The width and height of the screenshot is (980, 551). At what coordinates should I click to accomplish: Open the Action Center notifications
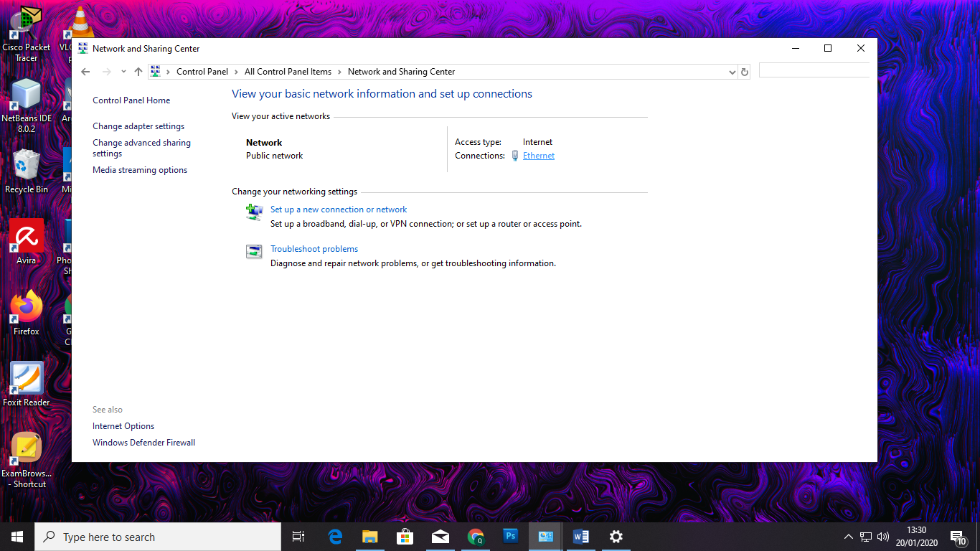tap(958, 537)
